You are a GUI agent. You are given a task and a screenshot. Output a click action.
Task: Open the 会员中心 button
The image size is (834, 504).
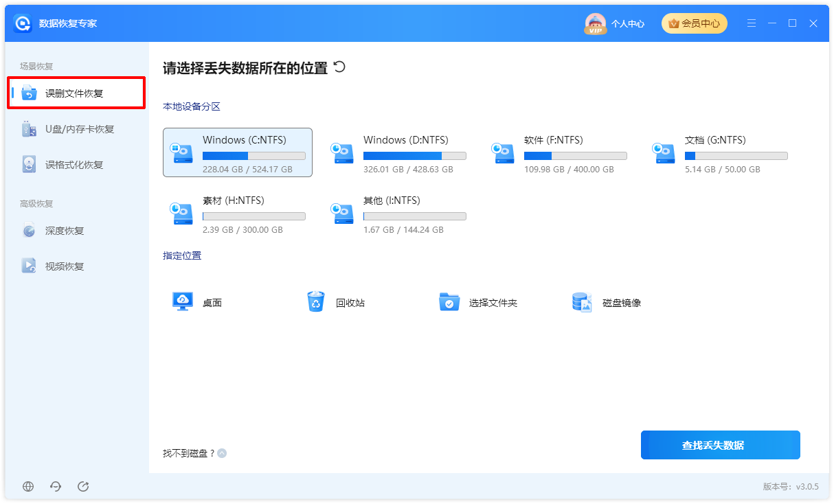[x=694, y=23]
